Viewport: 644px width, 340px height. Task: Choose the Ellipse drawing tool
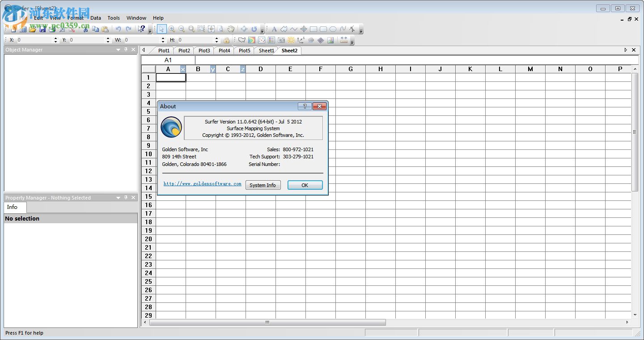click(x=333, y=29)
